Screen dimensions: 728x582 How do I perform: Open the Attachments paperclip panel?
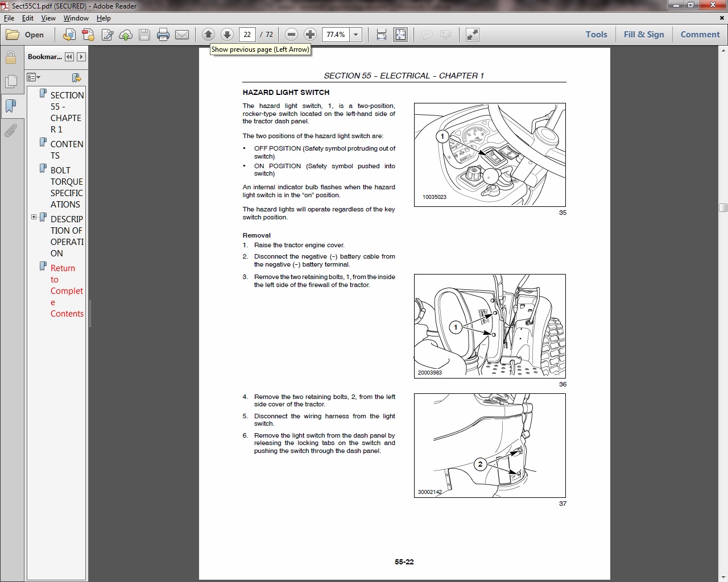click(10, 131)
